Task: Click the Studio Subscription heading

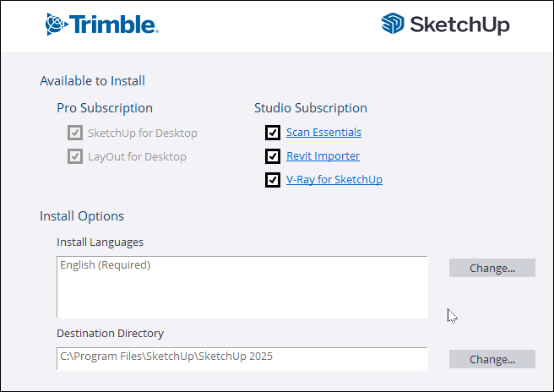Action: click(x=311, y=108)
